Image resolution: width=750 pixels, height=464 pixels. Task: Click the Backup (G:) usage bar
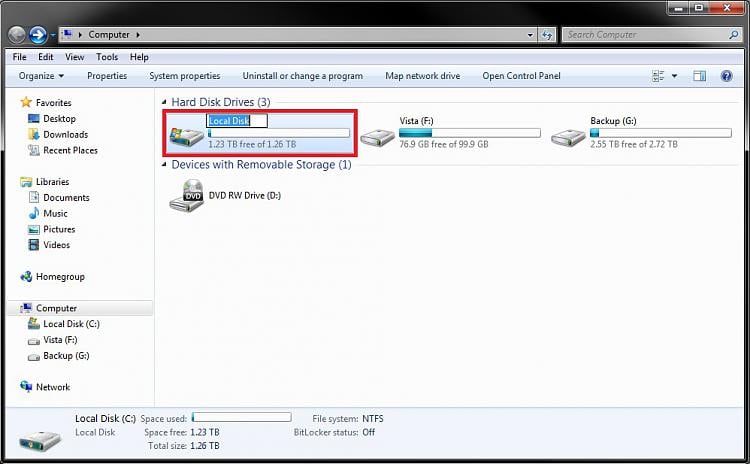661,133
